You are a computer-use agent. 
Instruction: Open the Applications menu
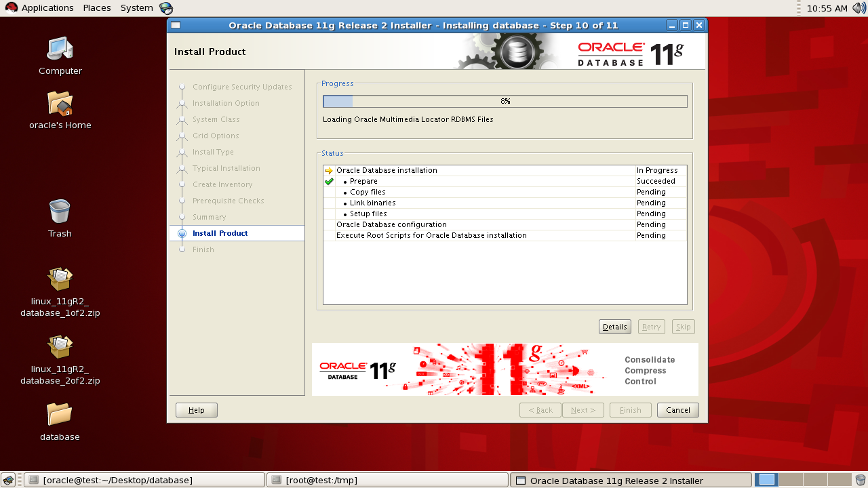pos(47,8)
